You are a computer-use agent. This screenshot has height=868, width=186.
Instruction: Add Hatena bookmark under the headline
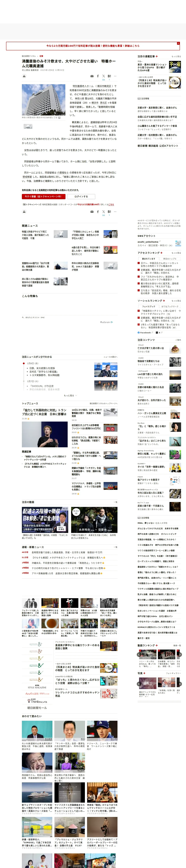[x=109, y=76]
